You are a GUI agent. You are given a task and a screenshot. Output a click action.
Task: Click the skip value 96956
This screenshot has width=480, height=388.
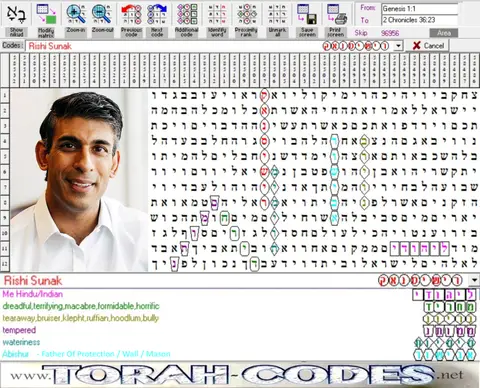[x=390, y=33]
